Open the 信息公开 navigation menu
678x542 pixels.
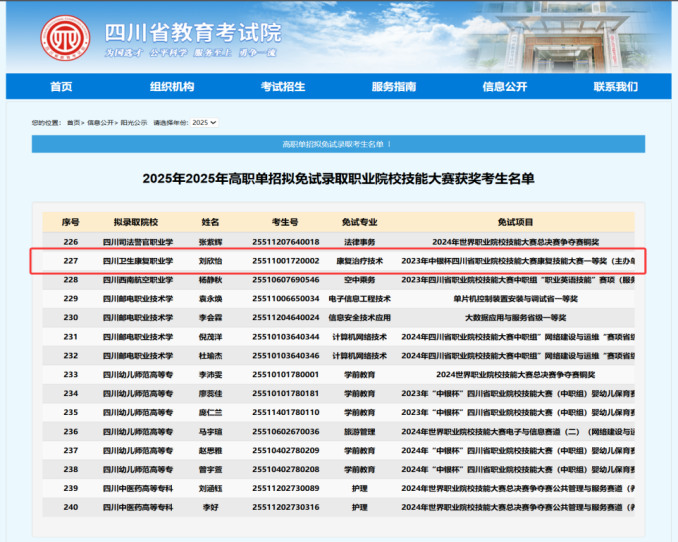pyautogui.click(x=505, y=87)
